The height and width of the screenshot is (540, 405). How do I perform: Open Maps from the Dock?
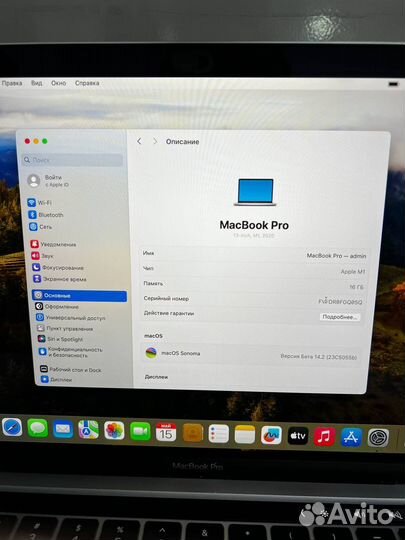(x=89, y=429)
